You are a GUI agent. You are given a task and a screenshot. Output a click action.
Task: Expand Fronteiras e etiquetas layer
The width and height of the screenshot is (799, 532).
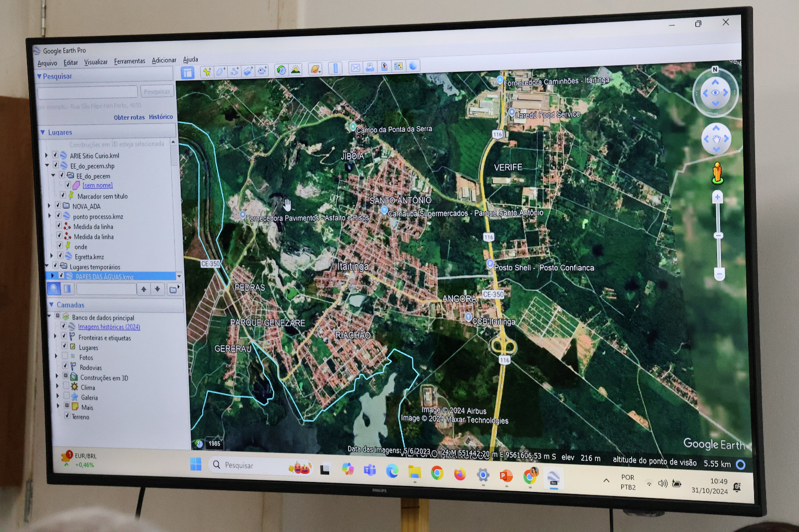pos(55,336)
